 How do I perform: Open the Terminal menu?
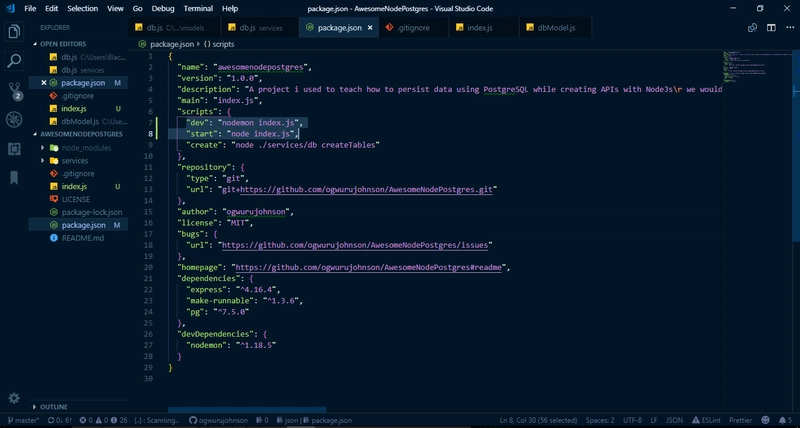tap(197, 8)
